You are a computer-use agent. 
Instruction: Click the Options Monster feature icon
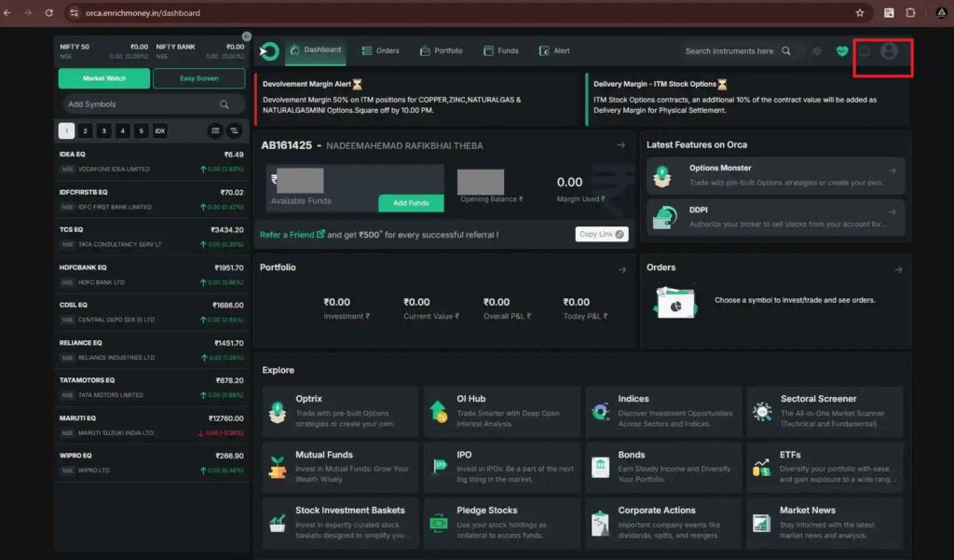pyautogui.click(x=662, y=176)
